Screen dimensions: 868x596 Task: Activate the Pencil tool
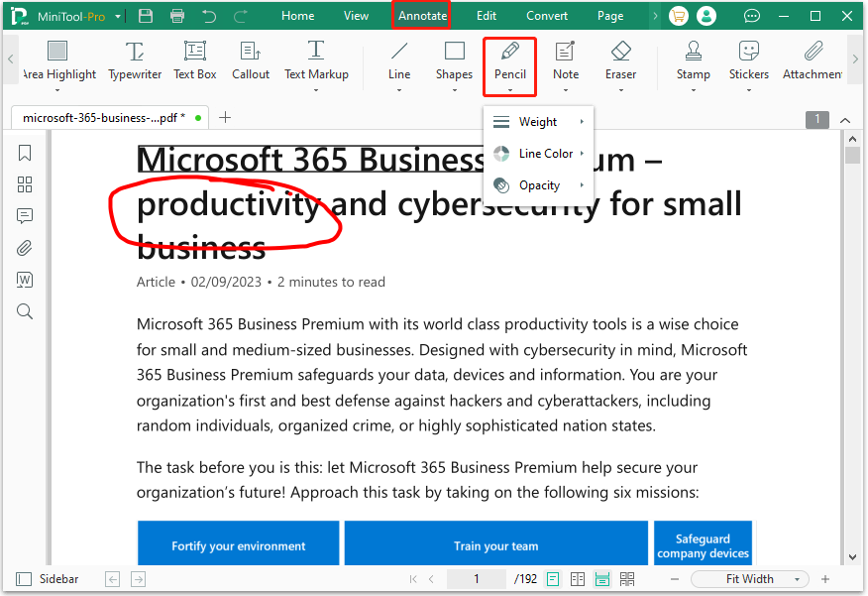tap(510, 60)
